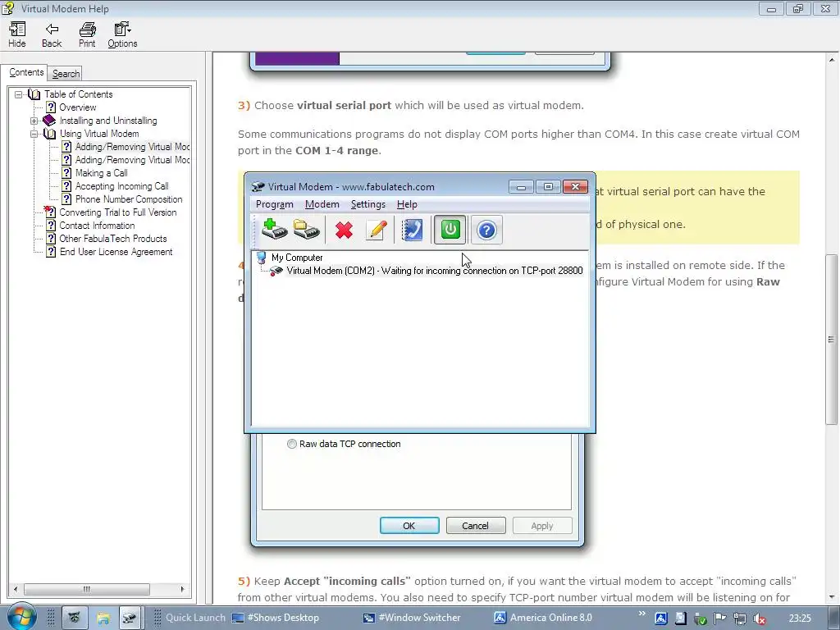
Task: Click the muted volume tray icon
Action: pos(759,619)
